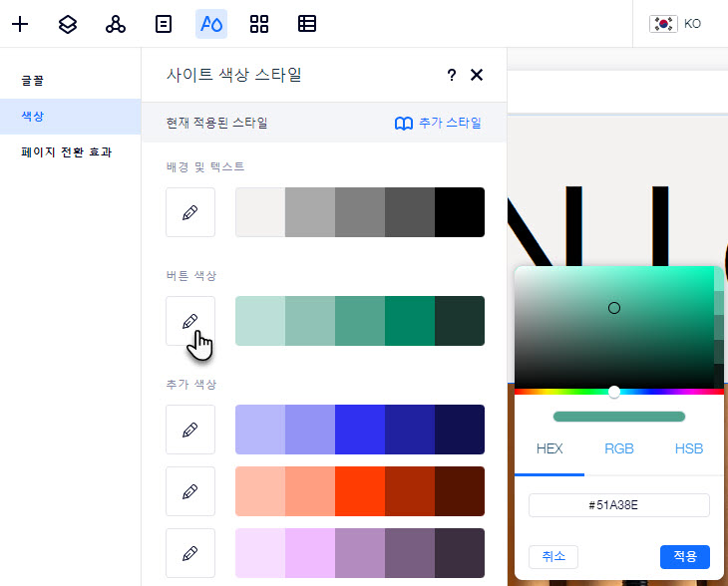728x586 pixels.
Task: Pick the pale lavender-blue swatch
Action: 260,430
